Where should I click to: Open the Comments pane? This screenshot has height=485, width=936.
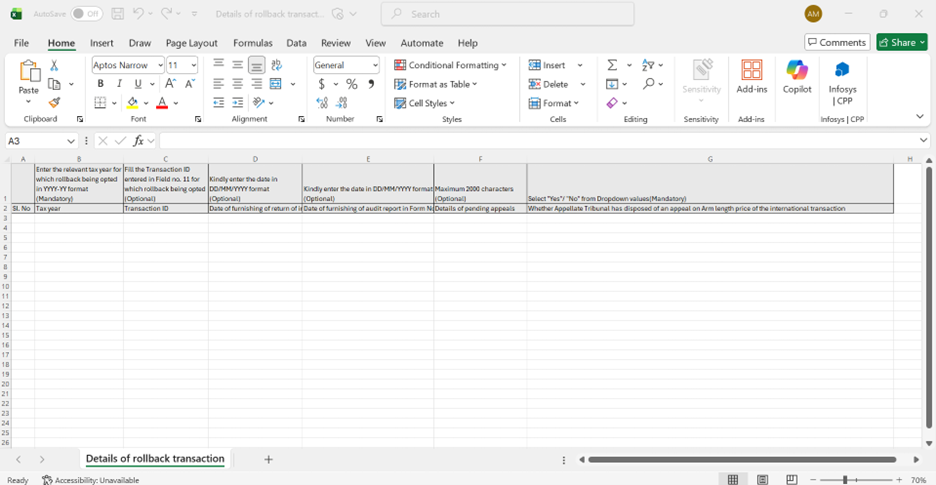(x=837, y=42)
